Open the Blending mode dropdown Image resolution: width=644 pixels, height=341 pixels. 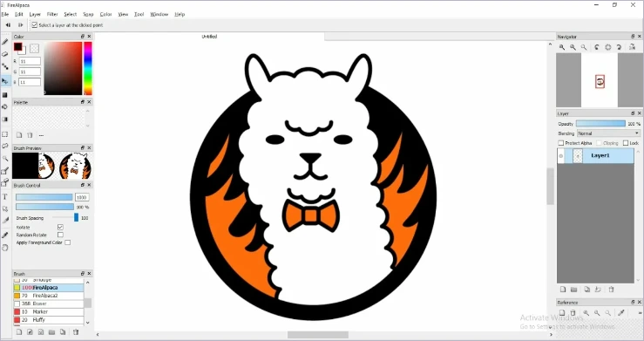coord(608,133)
